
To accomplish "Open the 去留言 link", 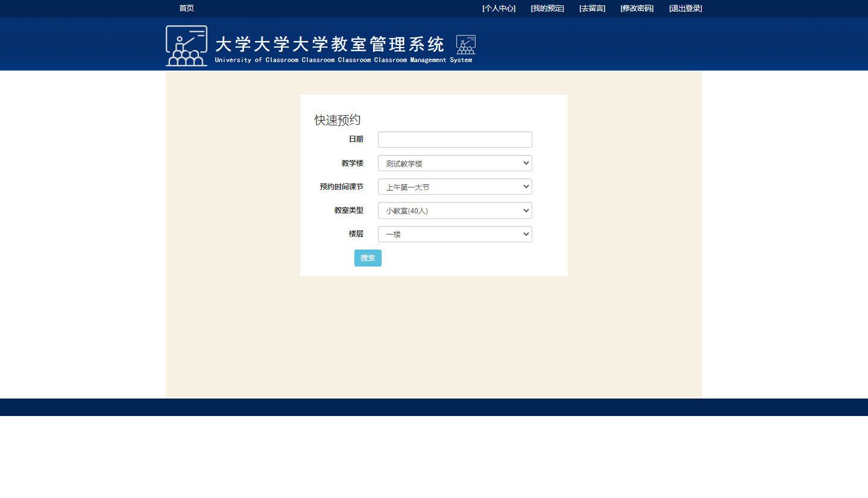I will pyautogui.click(x=592, y=8).
